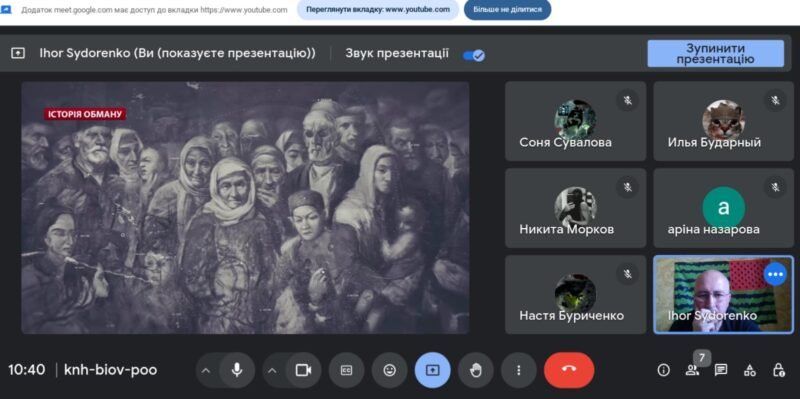Click Більше не ділитися button
The width and height of the screenshot is (800, 399).
click(507, 10)
